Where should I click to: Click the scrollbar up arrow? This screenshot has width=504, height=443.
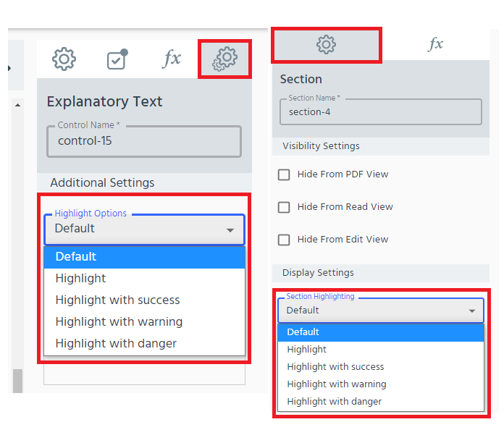point(17,105)
